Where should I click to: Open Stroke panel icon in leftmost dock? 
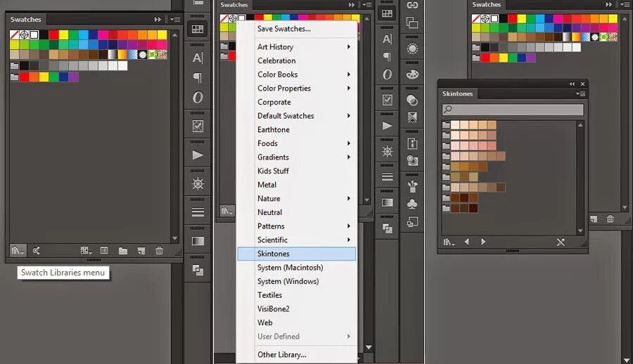click(x=198, y=212)
